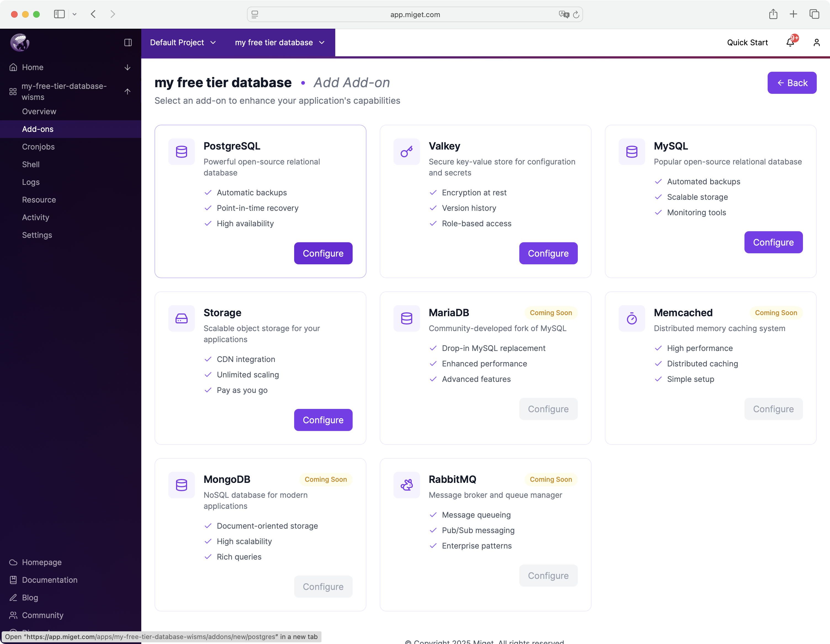The height and width of the screenshot is (644, 830).
Task: Click disabled Memcached Configure button
Action: click(773, 409)
